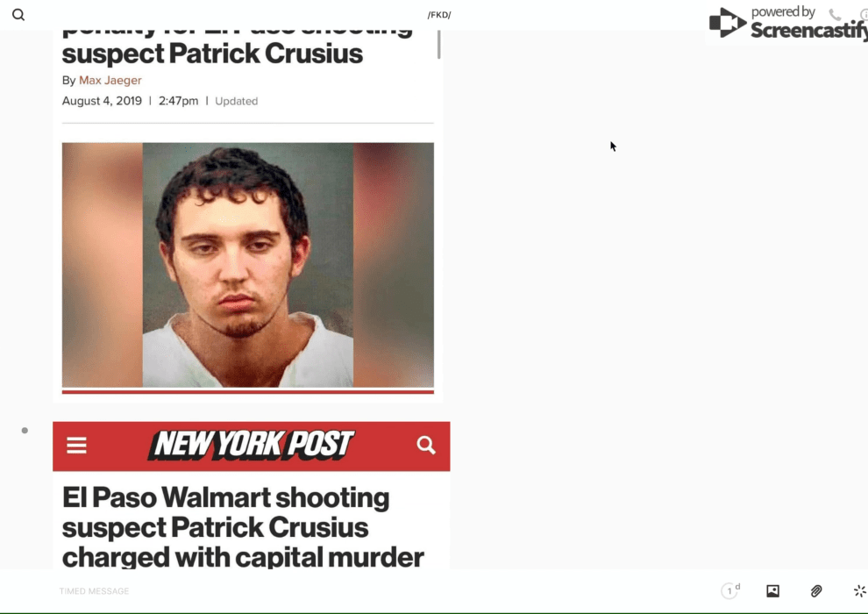Click the New York Post search magnifier
Viewport: 868px width, 614px height.
tap(426, 445)
